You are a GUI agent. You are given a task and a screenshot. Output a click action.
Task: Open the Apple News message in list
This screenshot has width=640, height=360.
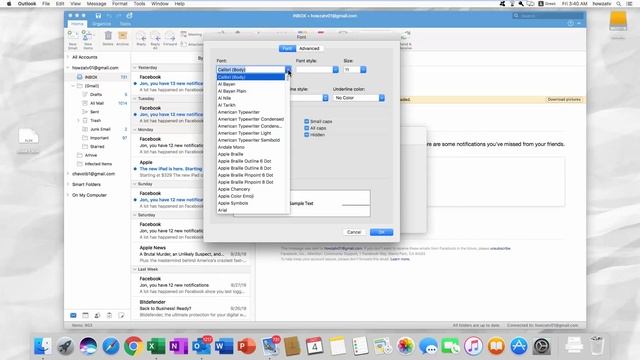192,254
